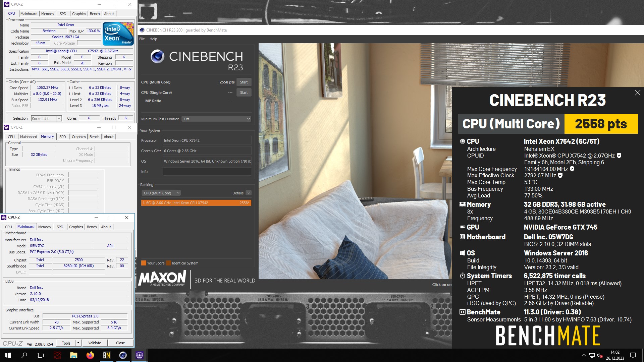Expand ranking Details dropdown arrow
The height and width of the screenshot is (362, 644).
[249, 193]
